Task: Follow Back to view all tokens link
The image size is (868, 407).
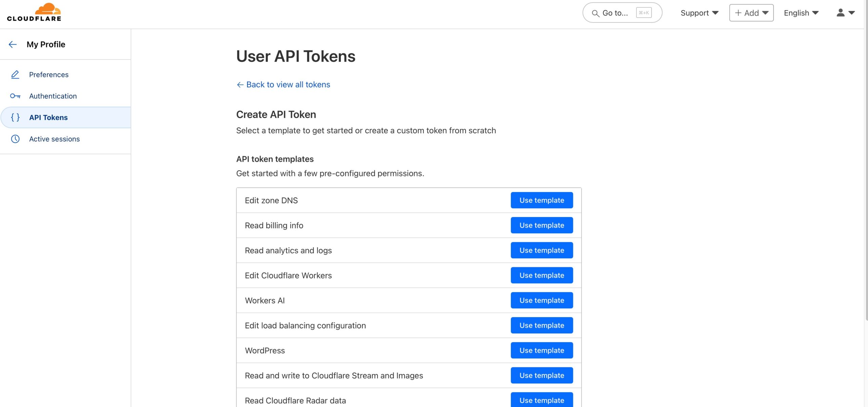Action: (283, 84)
